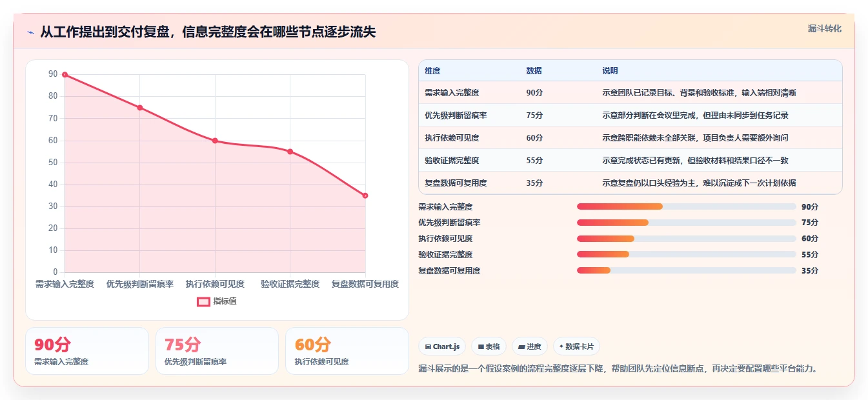Click the 进度 tag chip
868x400 pixels.
point(530,346)
